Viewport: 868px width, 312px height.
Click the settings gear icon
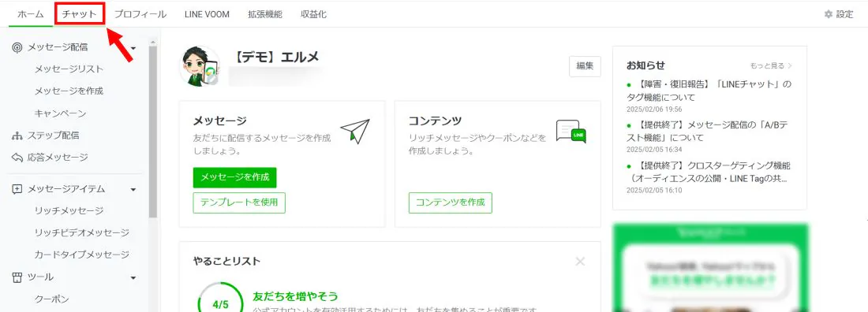[x=828, y=14]
